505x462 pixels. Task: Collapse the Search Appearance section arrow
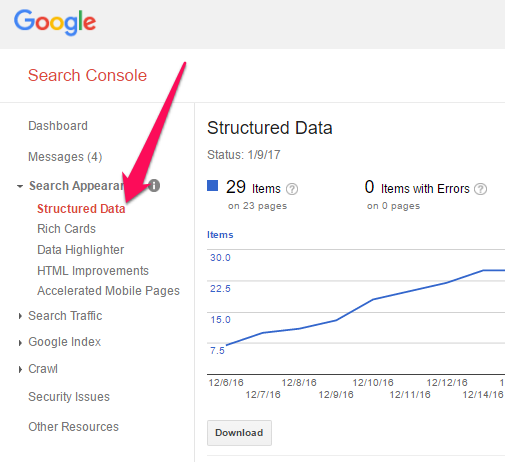point(20,186)
